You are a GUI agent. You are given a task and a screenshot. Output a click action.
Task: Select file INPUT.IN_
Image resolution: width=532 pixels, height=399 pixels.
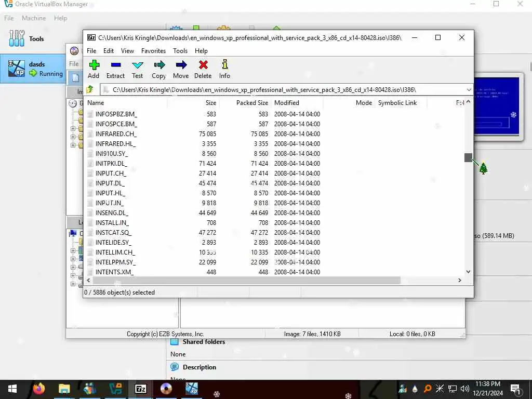(x=110, y=203)
